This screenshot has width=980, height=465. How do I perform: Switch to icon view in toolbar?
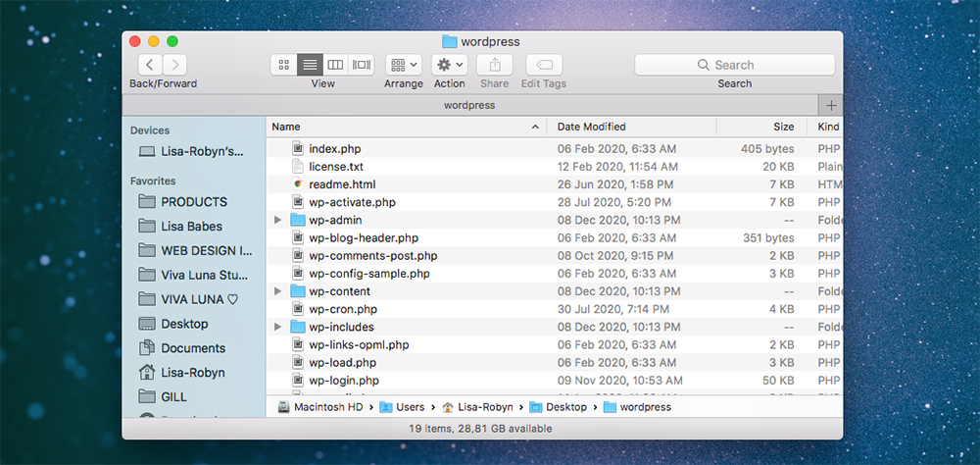pos(284,65)
